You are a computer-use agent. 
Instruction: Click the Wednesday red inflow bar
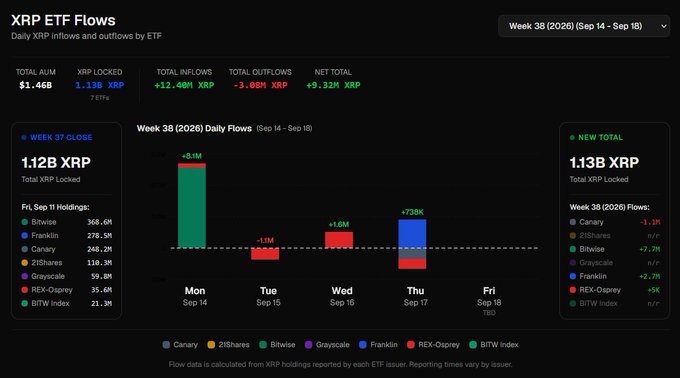coord(339,240)
